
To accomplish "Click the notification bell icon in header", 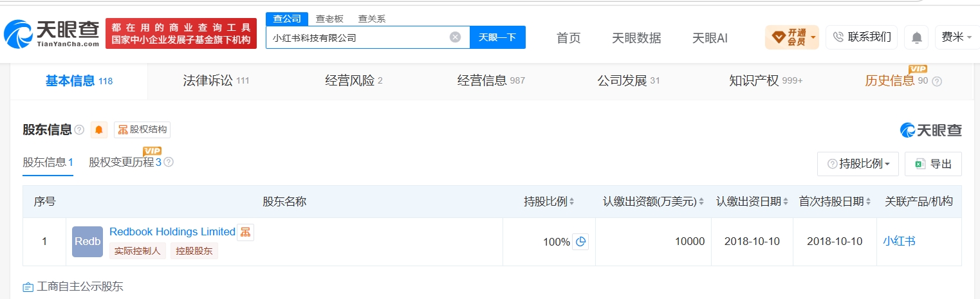I will (x=916, y=37).
